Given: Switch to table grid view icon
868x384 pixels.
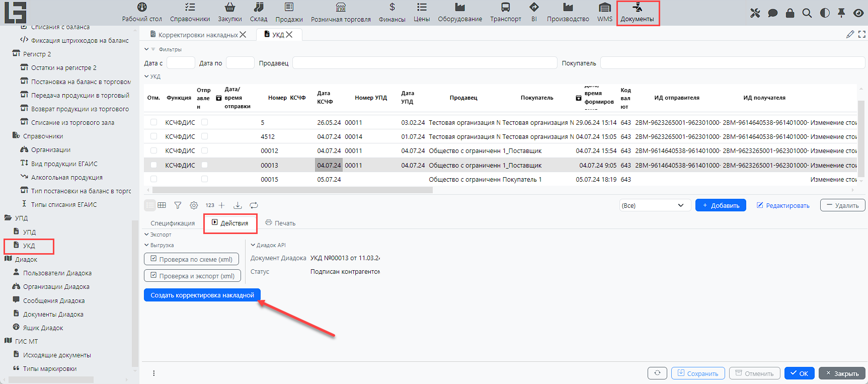Looking at the screenshot, I should 162,205.
